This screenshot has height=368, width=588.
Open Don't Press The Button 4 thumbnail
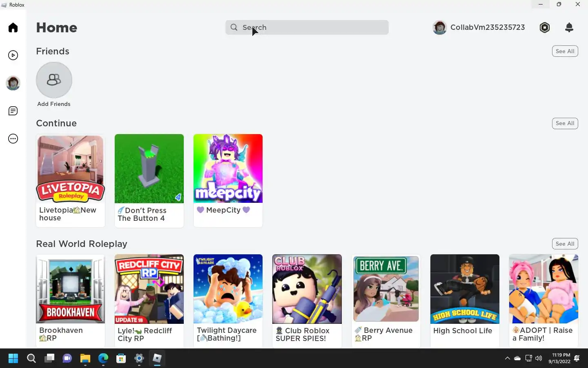[x=149, y=168]
